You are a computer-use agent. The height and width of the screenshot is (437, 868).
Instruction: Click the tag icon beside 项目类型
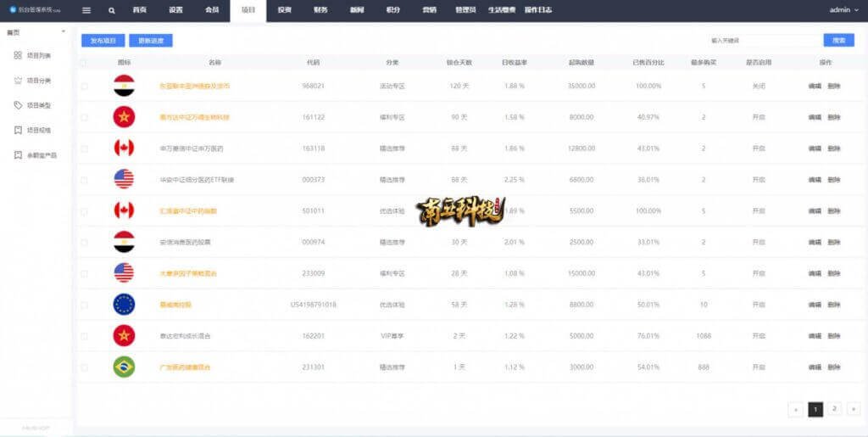click(18, 105)
